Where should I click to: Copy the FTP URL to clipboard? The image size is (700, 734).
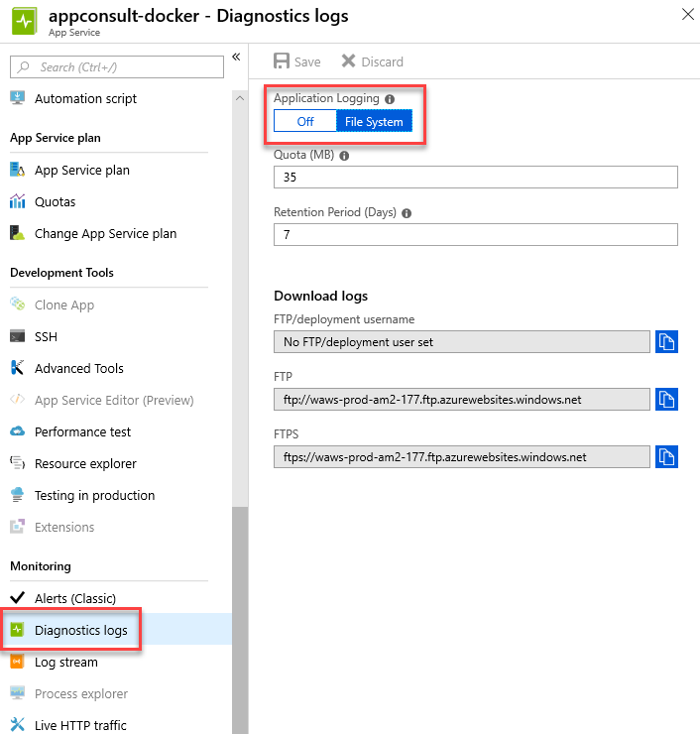pyautogui.click(x=666, y=400)
